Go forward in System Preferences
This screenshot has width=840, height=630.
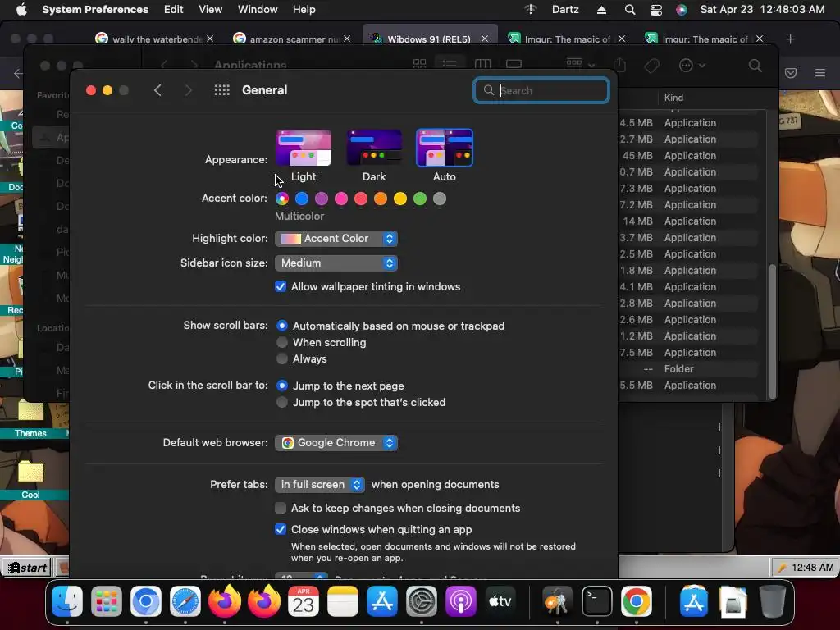tap(188, 90)
